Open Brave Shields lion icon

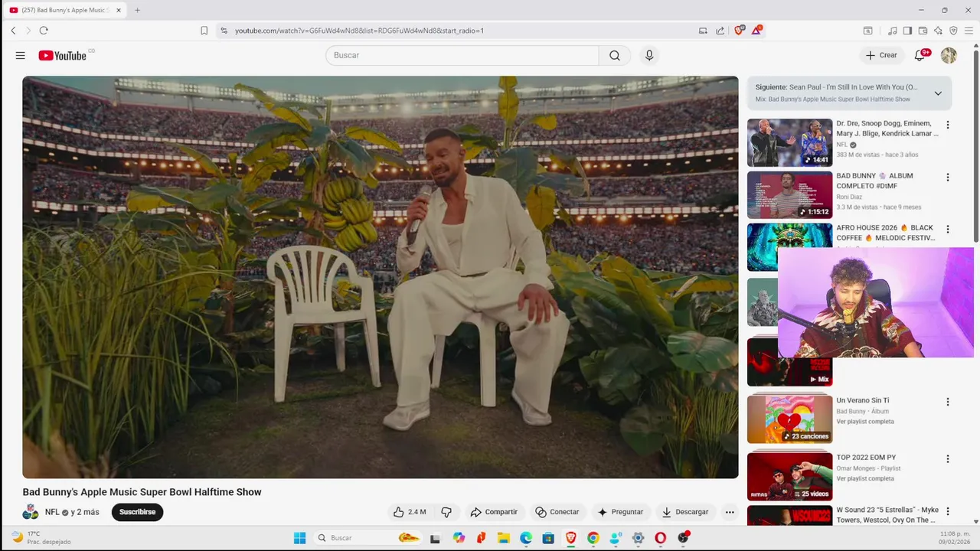tap(739, 31)
